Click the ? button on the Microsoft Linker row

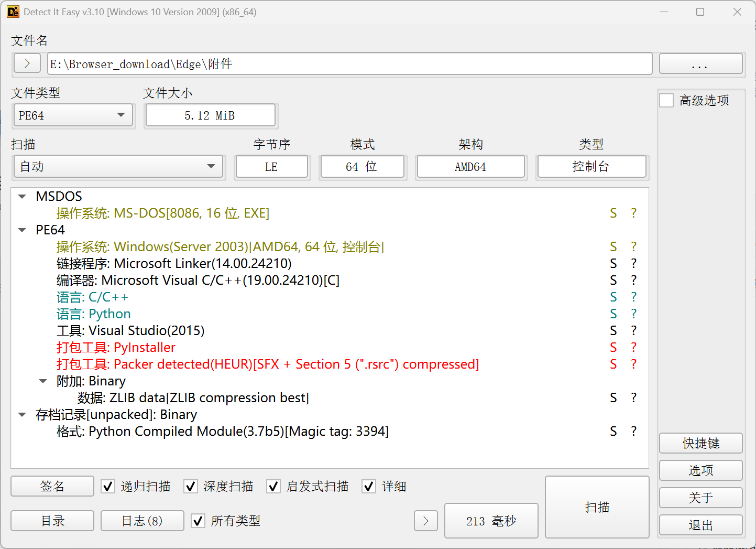(x=634, y=264)
